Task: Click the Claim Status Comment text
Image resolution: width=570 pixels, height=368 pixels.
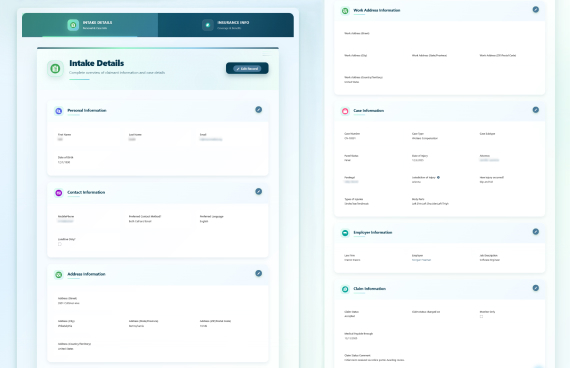Action: (x=374, y=360)
